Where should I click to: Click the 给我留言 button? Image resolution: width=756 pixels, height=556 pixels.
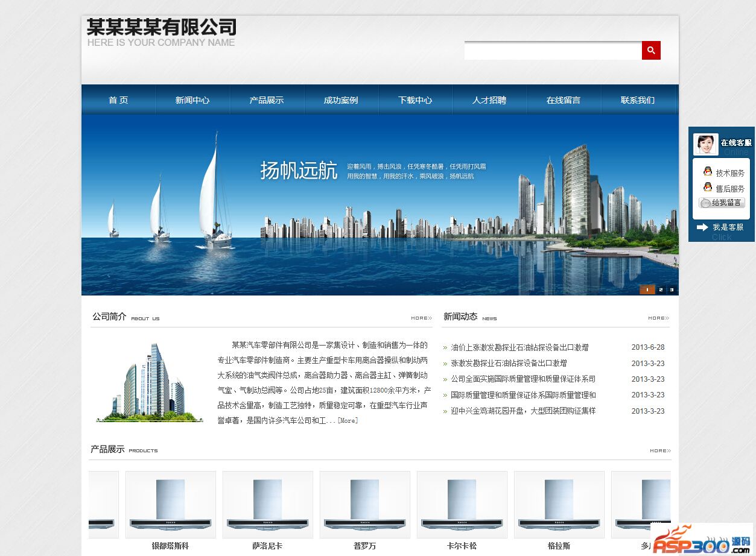pos(722,203)
